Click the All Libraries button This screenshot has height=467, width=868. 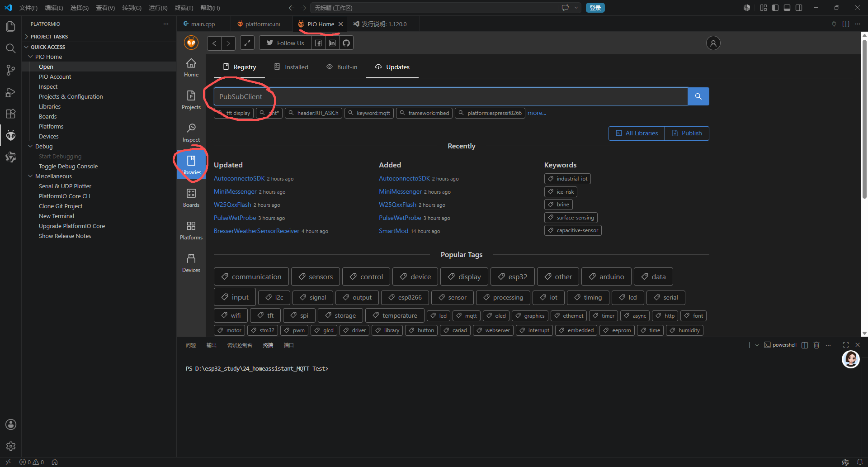637,133
